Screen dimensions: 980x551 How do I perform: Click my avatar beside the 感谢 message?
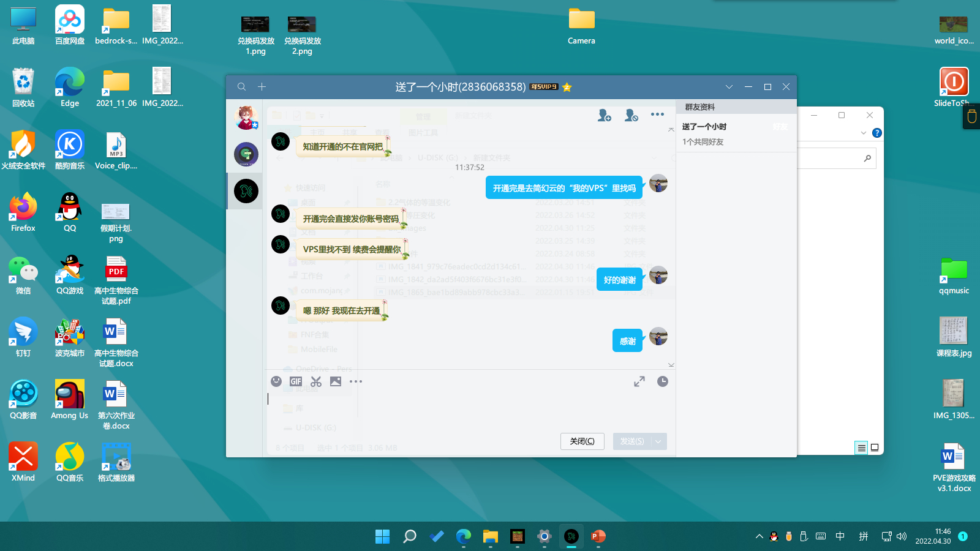pyautogui.click(x=658, y=336)
